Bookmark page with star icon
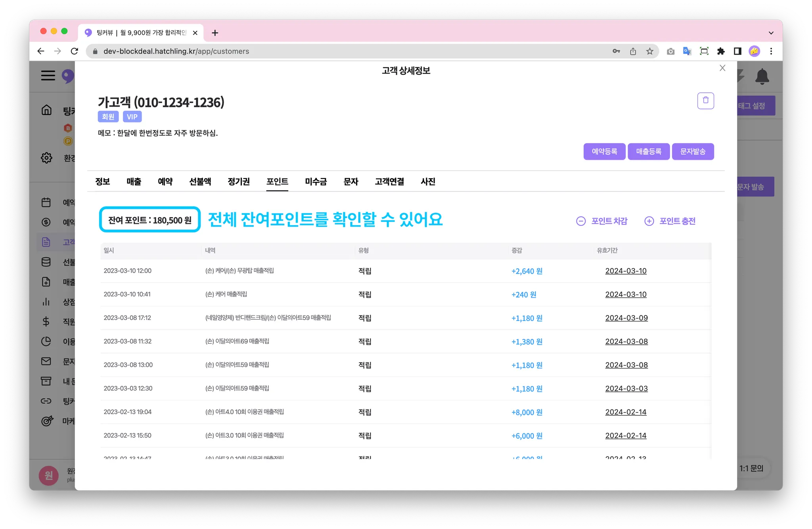The image size is (812, 529). pyautogui.click(x=649, y=51)
